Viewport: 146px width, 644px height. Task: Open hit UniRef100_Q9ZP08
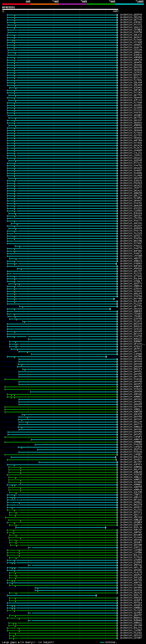click(x=131, y=15)
